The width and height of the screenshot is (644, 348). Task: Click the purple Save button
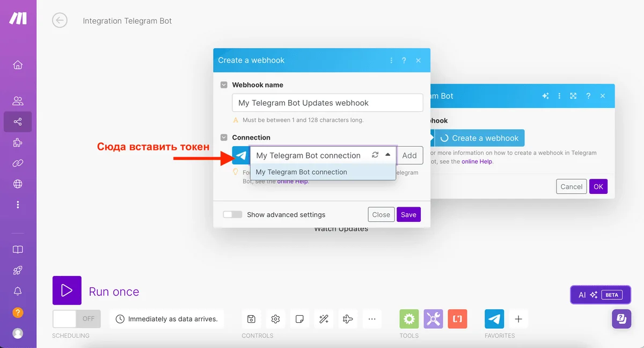[408, 215]
